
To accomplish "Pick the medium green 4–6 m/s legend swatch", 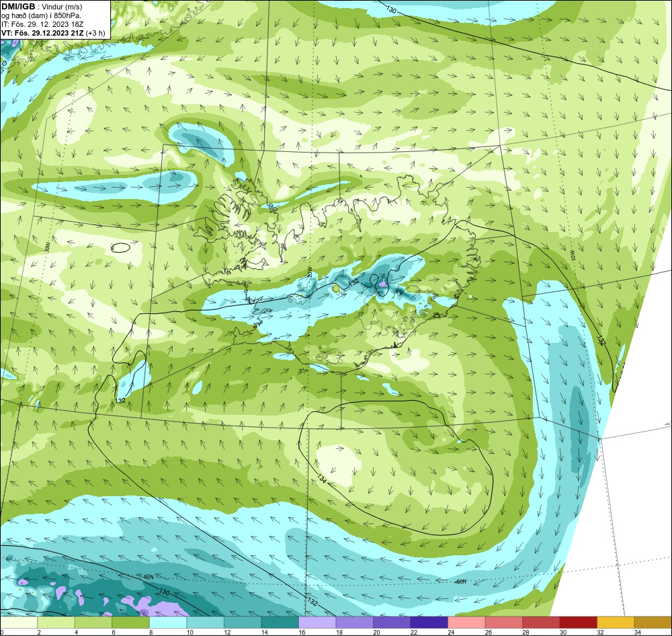I will click(93, 623).
